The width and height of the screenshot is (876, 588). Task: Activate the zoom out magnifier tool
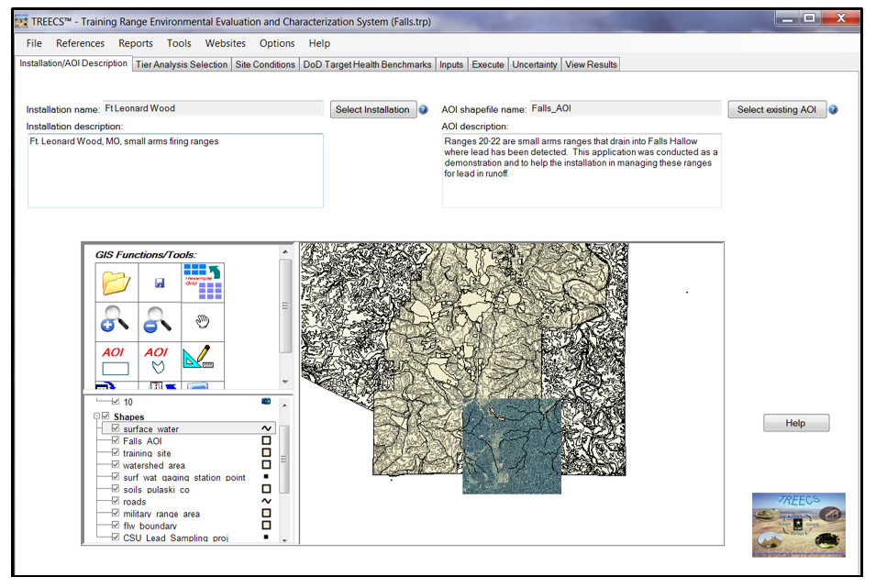(160, 321)
